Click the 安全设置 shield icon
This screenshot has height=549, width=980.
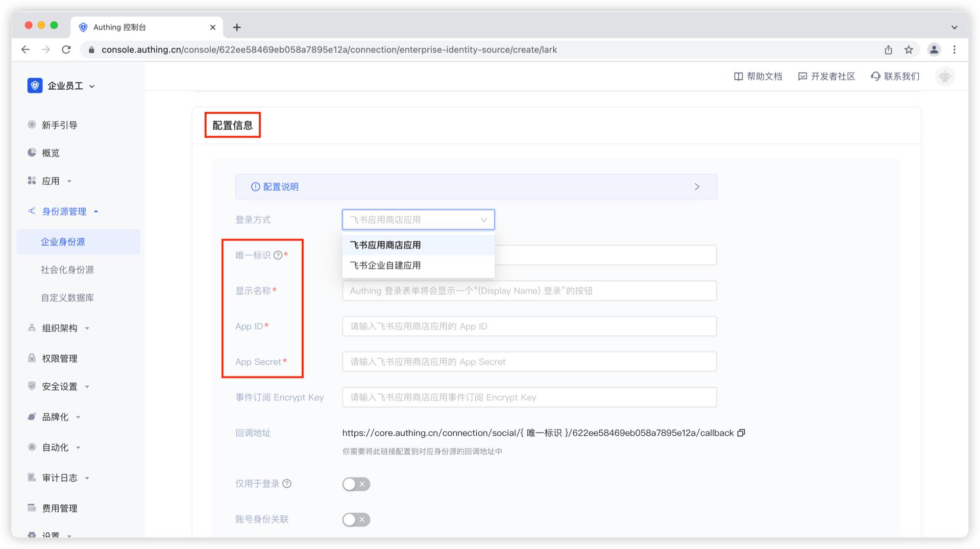click(32, 386)
